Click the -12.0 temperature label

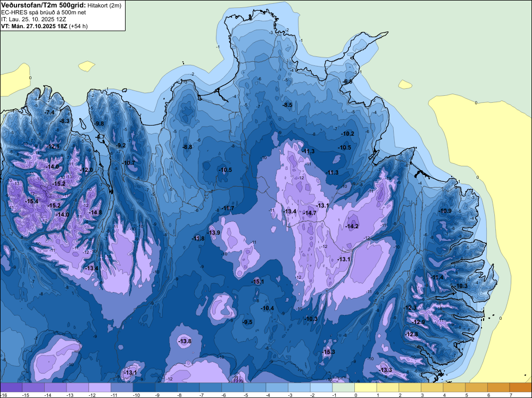[86, 170]
